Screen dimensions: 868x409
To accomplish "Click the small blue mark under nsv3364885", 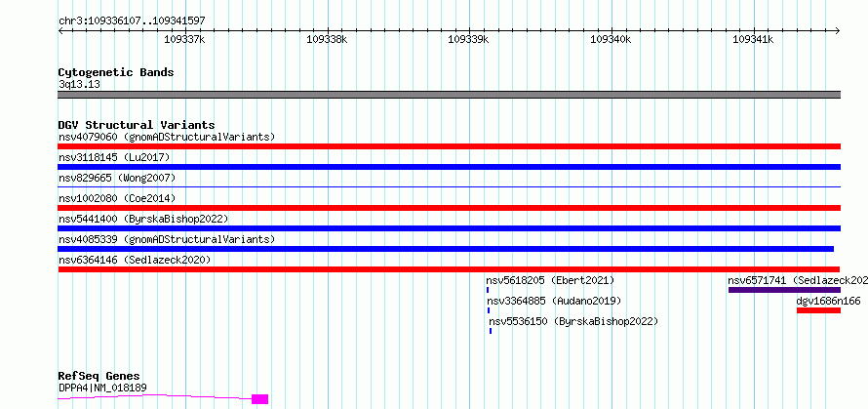I will 489,310.
